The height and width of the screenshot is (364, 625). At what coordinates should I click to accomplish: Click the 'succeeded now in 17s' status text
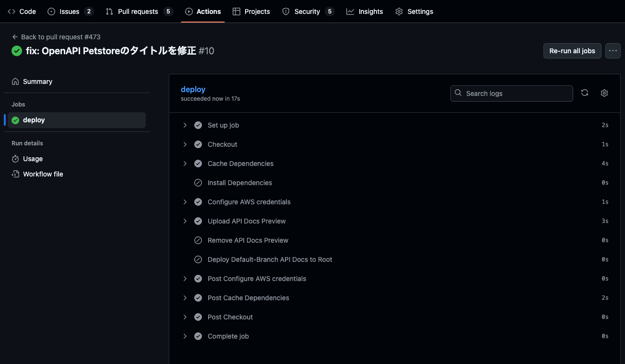point(211,99)
